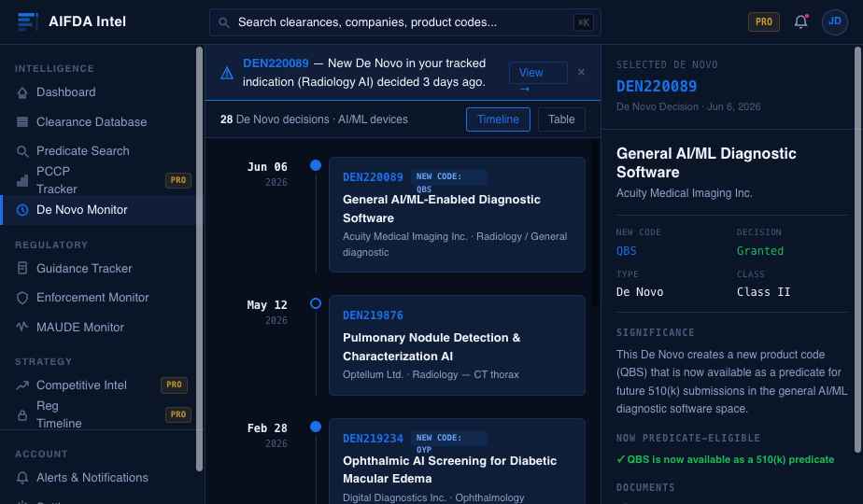Click the detail panel scrollbar
The width and height of the screenshot is (863, 504).
[857, 250]
